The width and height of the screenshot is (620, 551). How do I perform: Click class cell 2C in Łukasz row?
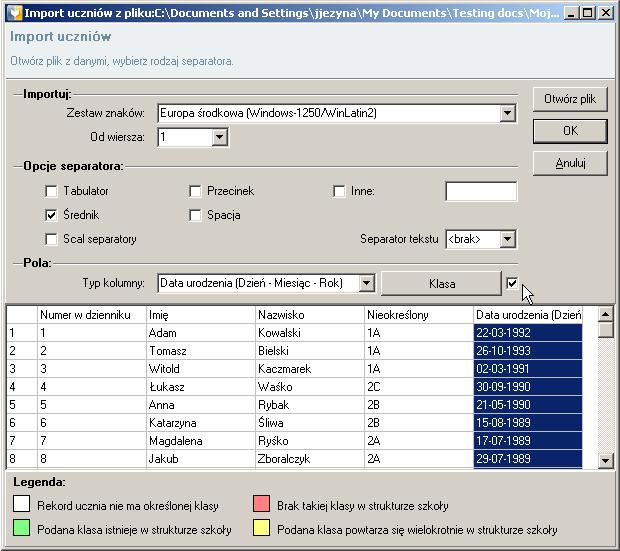tap(419, 387)
